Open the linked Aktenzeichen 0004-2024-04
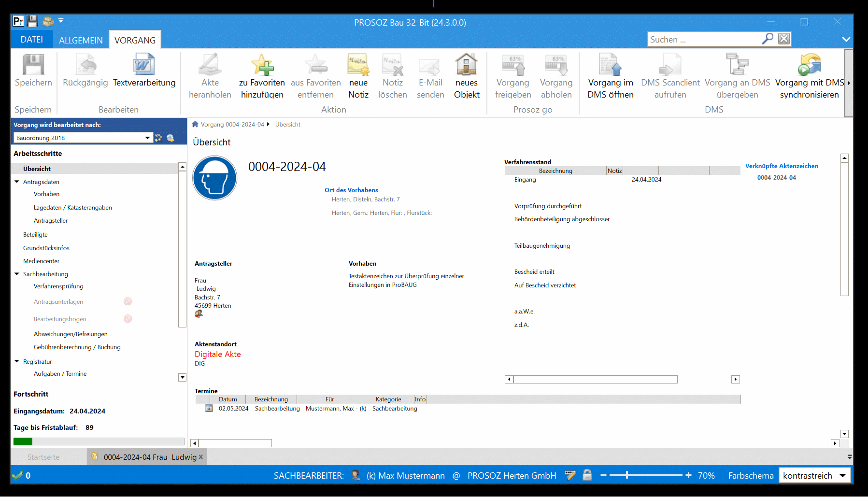This screenshot has height=497, width=868. pyautogui.click(x=777, y=177)
